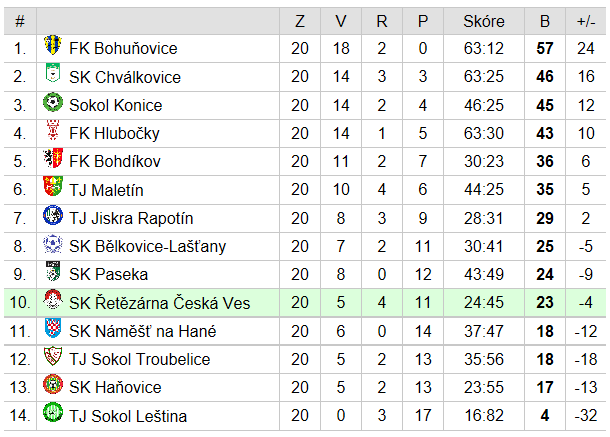Select the Skóre column header

484,21
